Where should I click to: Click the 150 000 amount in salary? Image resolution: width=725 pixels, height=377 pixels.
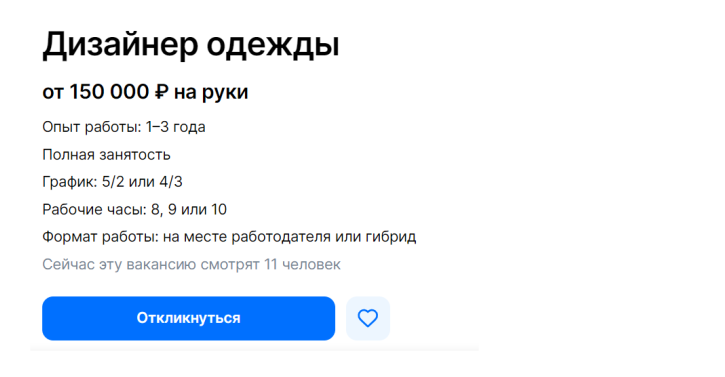[x=109, y=92]
